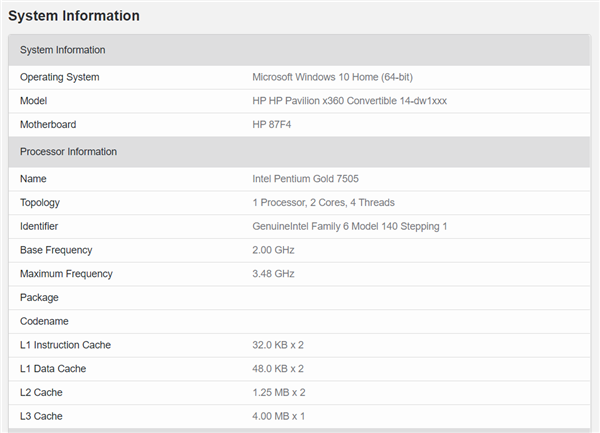Click the GenuineIntel Family 6 identifier text
This screenshot has width=600, height=433.
click(x=349, y=226)
